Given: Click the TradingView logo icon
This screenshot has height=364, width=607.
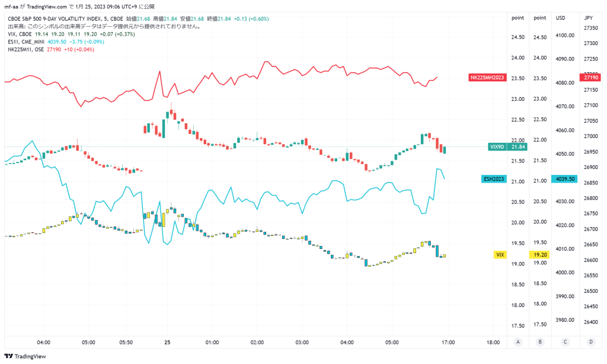Looking at the screenshot, I should tap(8, 356).
